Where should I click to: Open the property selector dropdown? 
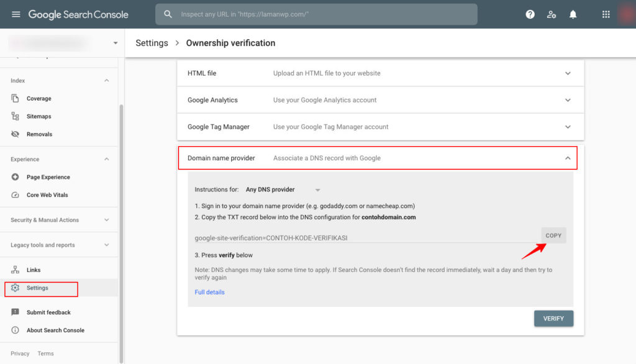click(116, 43)
